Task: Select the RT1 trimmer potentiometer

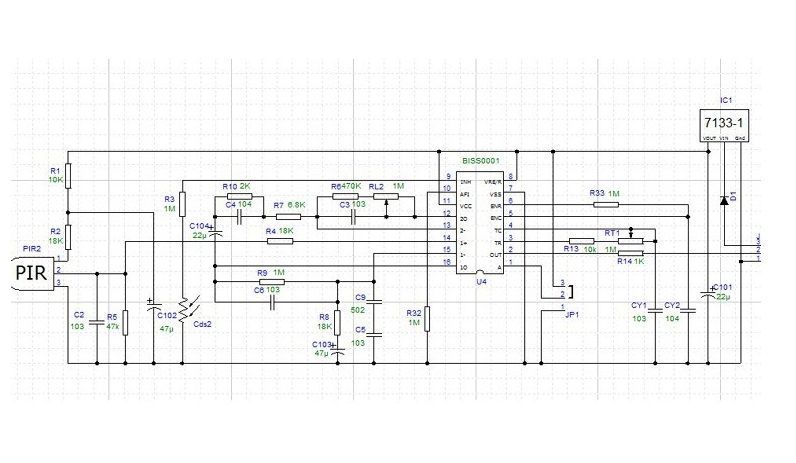Action: point(631,240)
